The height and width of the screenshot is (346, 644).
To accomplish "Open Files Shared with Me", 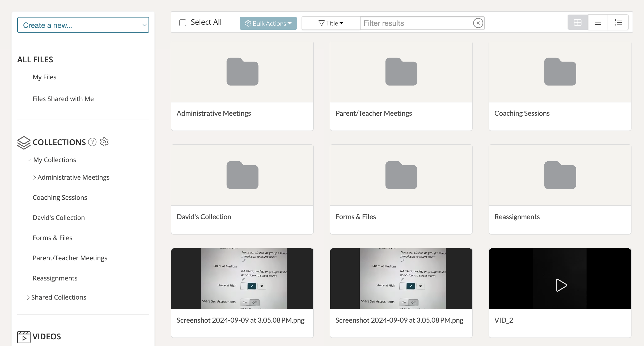I will [x=63, y=99].
